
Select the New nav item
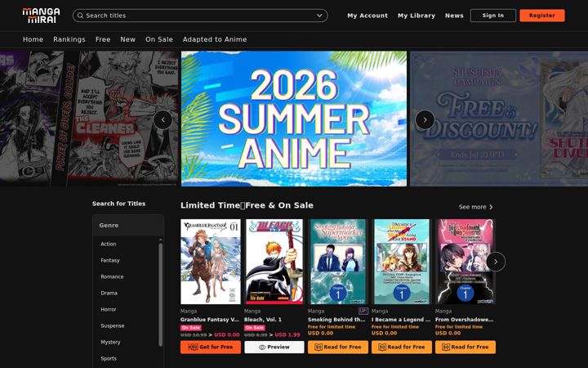click(128, 39)
